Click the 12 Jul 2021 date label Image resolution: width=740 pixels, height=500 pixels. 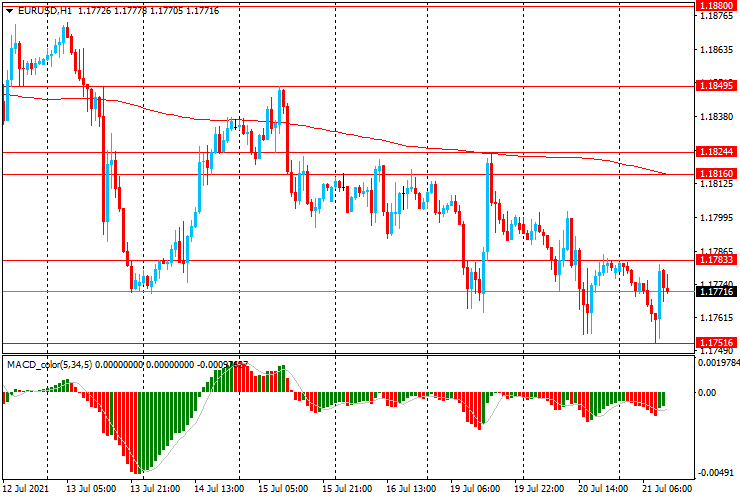25,488
